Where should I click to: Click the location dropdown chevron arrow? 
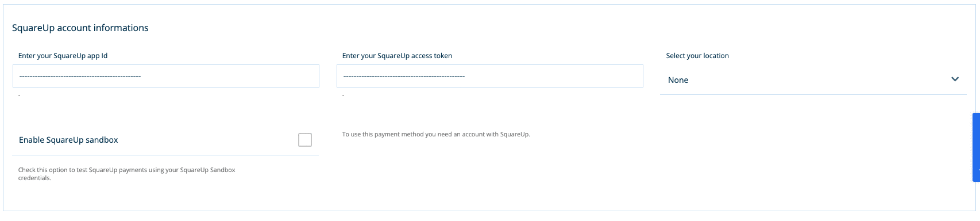tap(955, 79)
